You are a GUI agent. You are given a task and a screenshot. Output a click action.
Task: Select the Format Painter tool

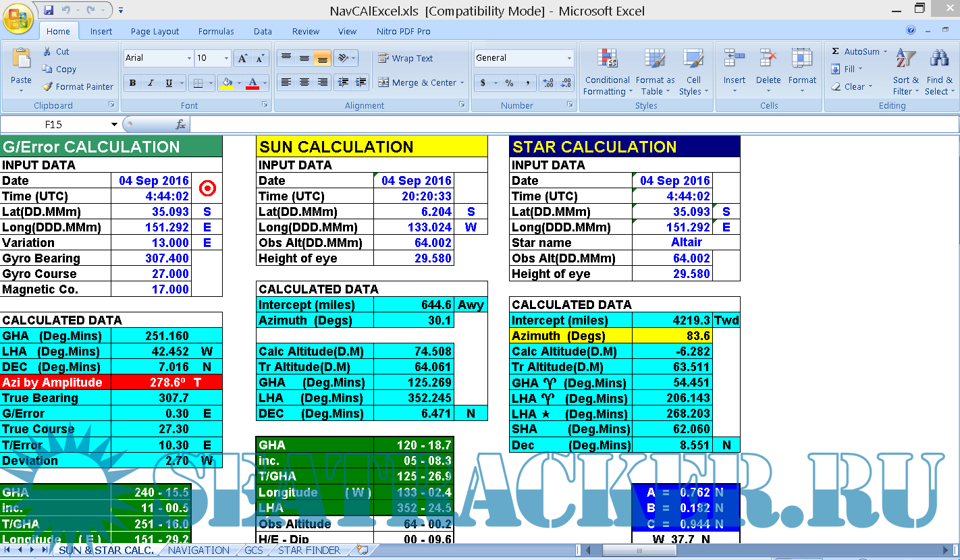point(76,86)
